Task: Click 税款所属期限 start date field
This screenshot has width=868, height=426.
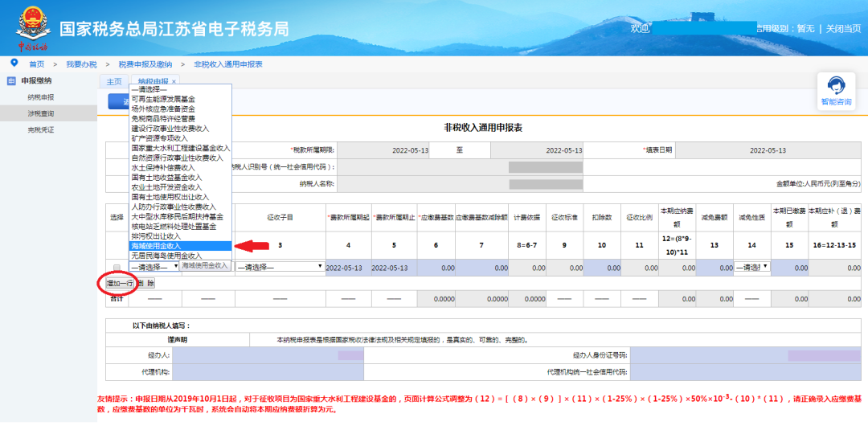Action: pyautogui.click(x=383, y=150)
